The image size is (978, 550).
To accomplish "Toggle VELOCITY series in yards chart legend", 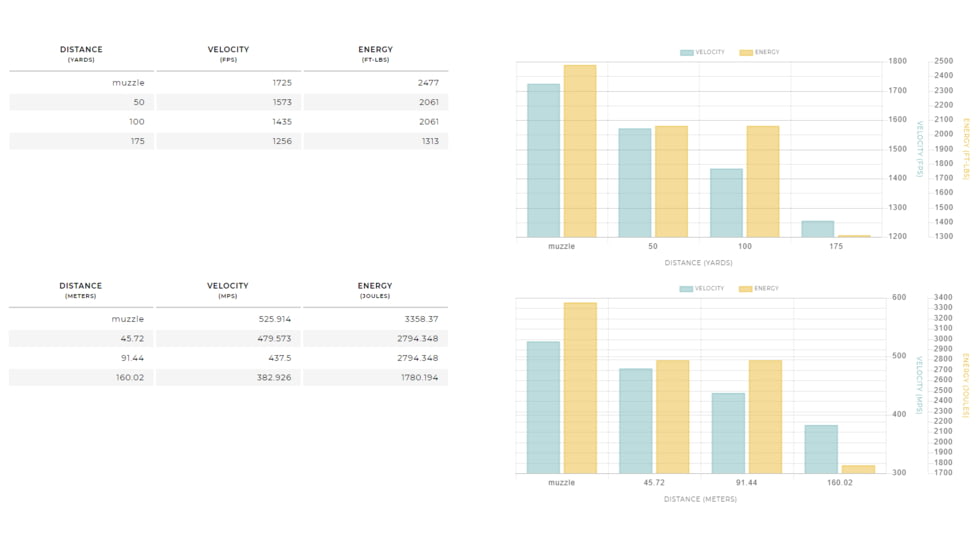I will [702, 52].
